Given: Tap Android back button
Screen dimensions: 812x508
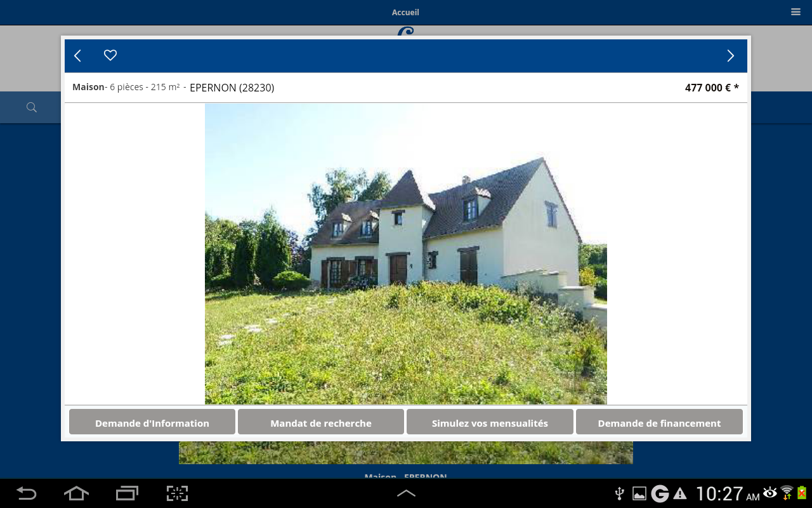Looking at the screenshot, I should [x=26, y=493].
